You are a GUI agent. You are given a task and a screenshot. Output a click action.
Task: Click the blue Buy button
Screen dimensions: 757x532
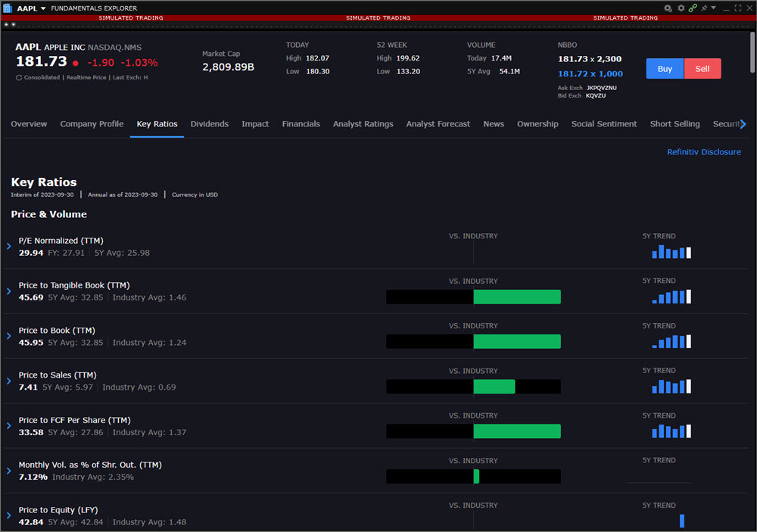[665, 69]
